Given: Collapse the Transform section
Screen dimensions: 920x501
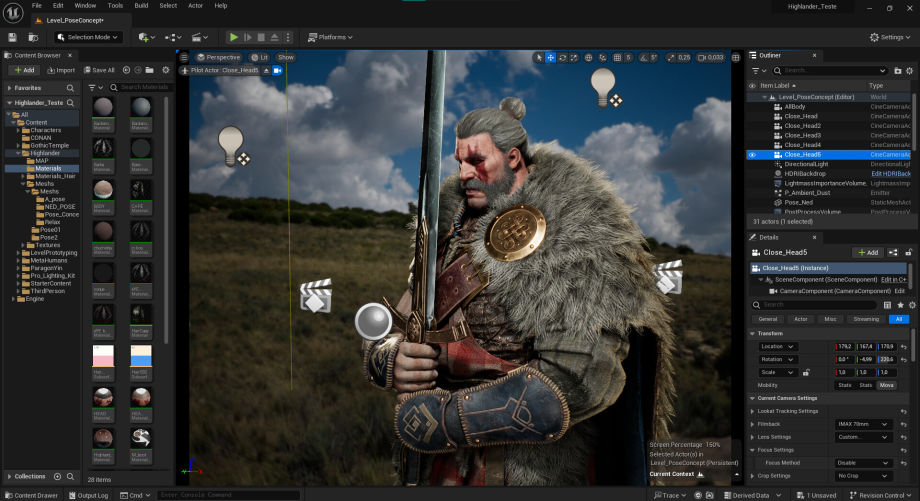Looking at the screenshot, I should pyautogui.click(x=753, y=333).
